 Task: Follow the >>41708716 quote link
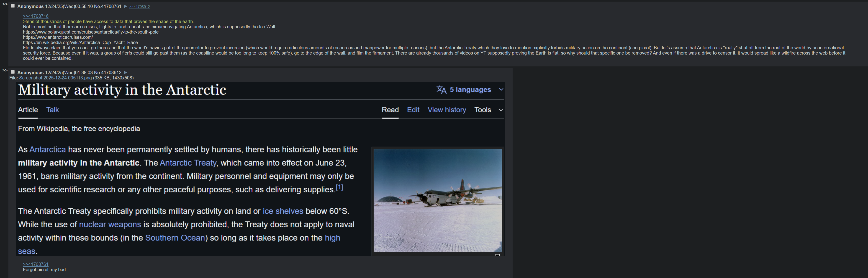click(x=36, y=16)
